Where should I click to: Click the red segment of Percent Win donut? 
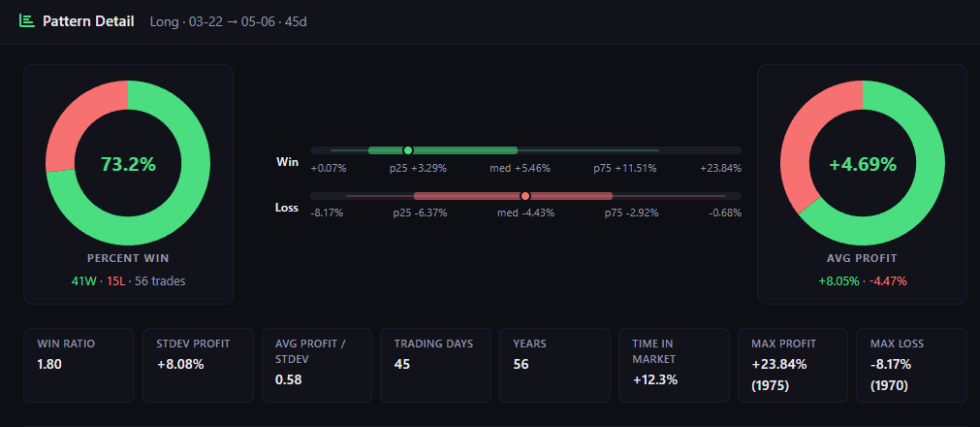pos(79,116)
